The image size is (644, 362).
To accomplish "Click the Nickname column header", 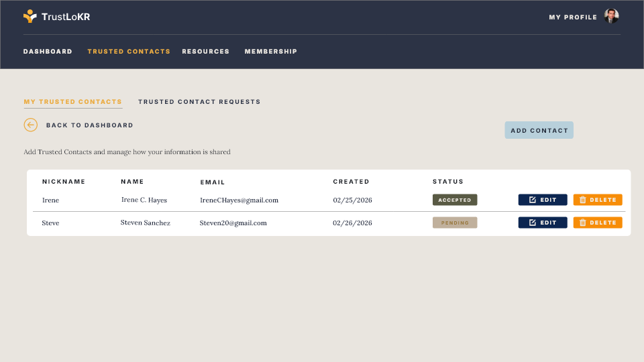I will click(x=64, y=182).
